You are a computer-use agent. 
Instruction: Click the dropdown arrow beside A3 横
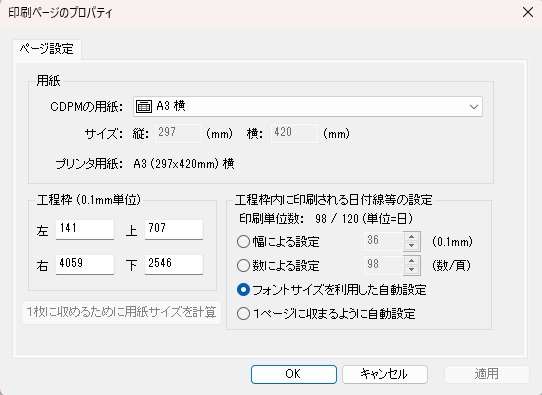(474, 107)
